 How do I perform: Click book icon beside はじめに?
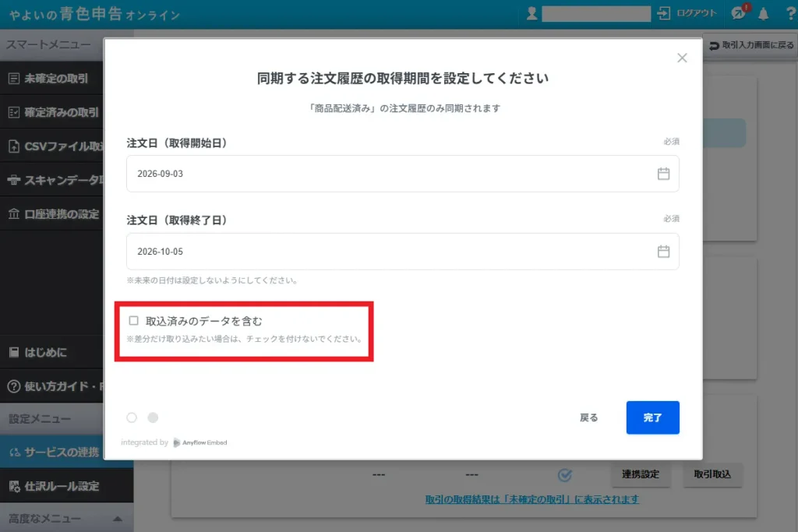14,352
